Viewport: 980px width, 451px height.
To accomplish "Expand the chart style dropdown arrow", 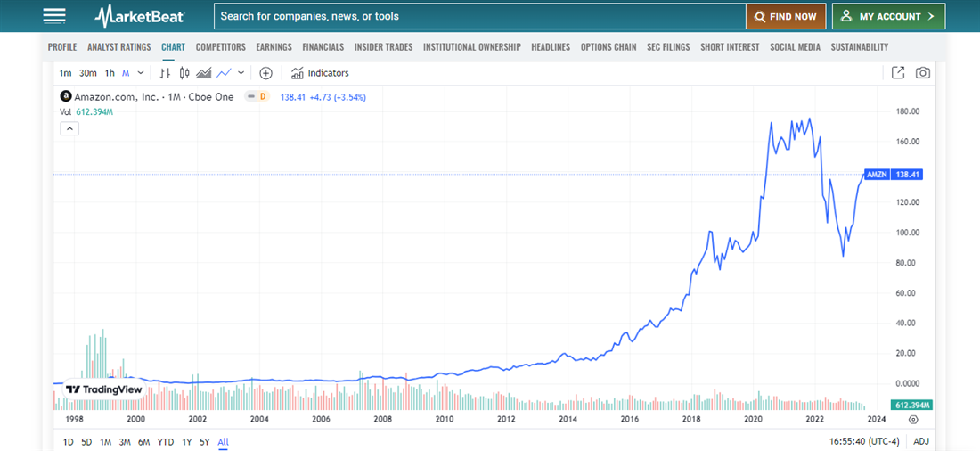I will point(241,73).
